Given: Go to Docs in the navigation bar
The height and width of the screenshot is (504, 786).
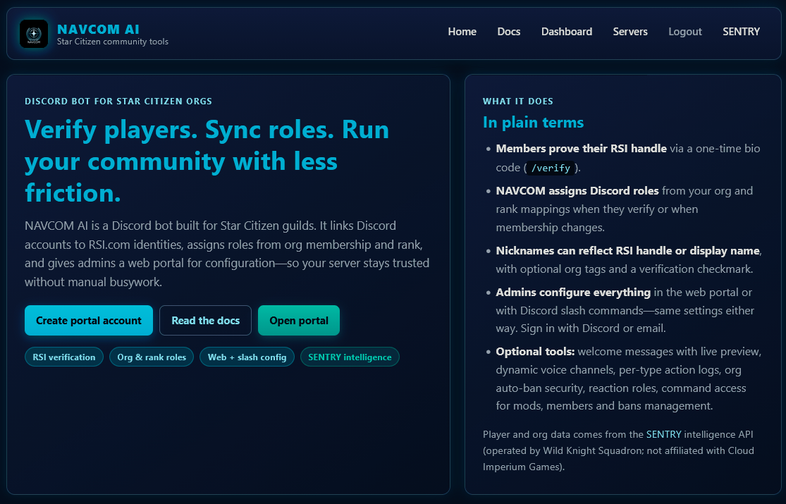Looking at the screenshot, I should click(x=508, y=32).
